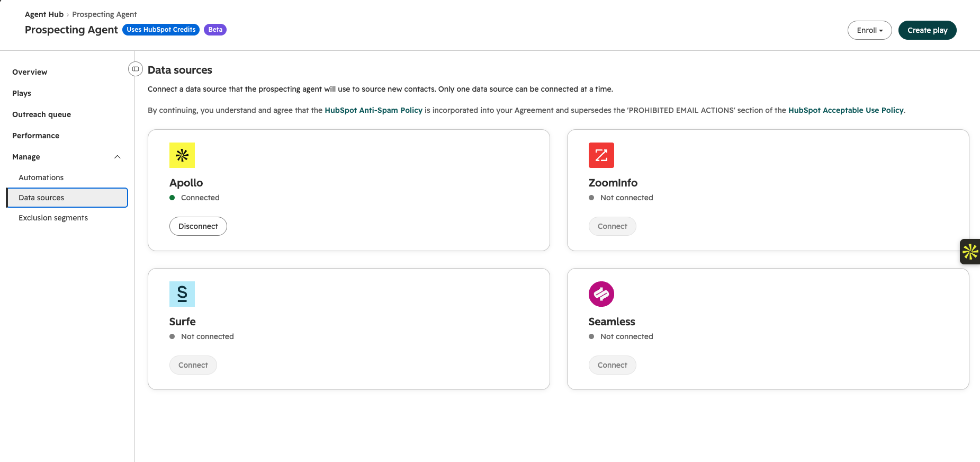Click the Prospecting Agent page title

(71, 30)
